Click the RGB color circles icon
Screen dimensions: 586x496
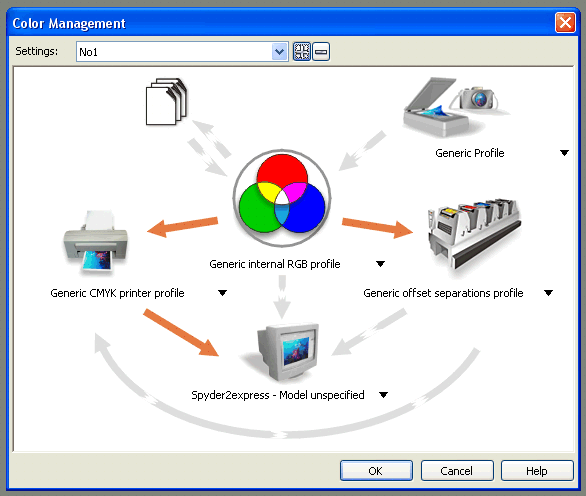click(x=282, y=198)
